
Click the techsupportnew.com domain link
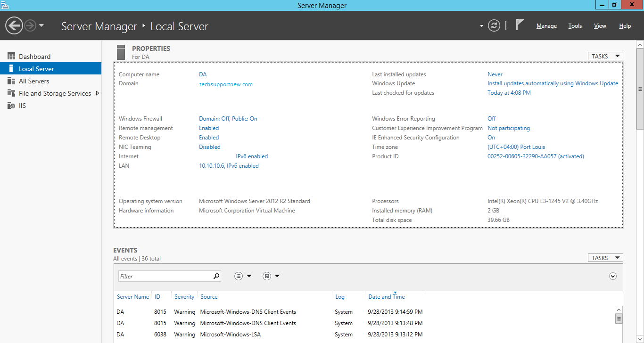click(226, 84)
